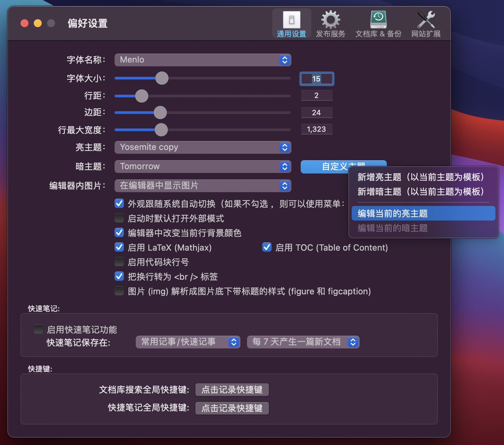This screenshot has width=504, height=445.
Task: Switch to 文档库 & 备份 backup icon
Action: point(378,20)
